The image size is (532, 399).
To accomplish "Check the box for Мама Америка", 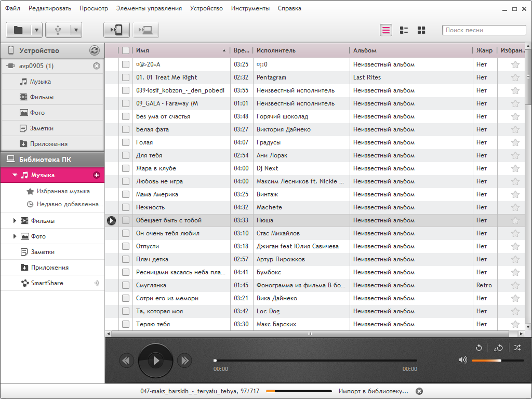I will (x=126, y=194).
